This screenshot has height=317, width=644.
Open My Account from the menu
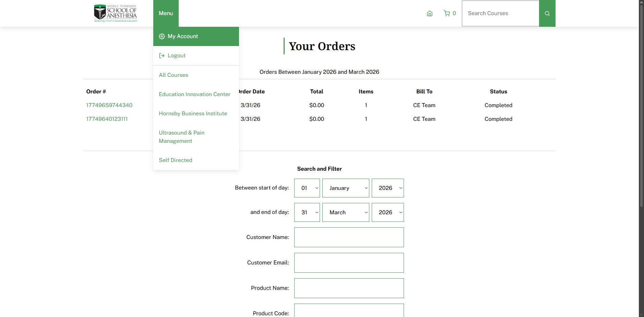point(196,36)
